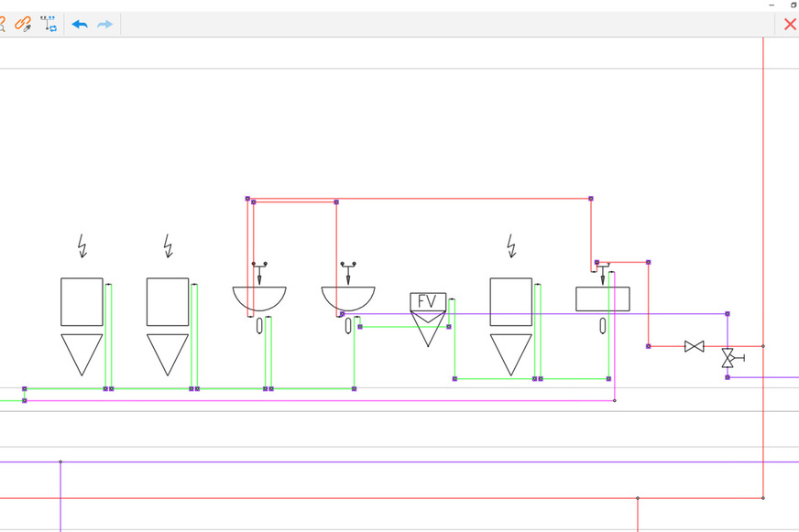The width and height of the screenshot is (799, 532).
Task: Select the leftmost lightning bolt symbol
Action: [x=82, y=246]
